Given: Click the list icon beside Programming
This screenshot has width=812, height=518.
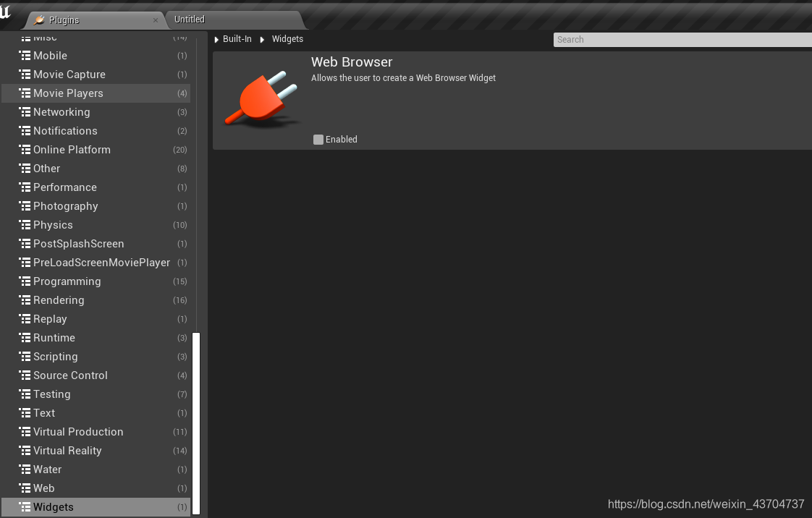Looking at the screenshot, I should (25, 281).
